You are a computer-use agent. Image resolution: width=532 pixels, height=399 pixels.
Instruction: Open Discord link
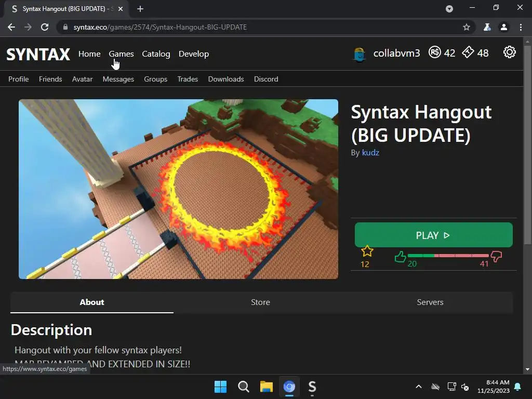click(x=266, y=79)
